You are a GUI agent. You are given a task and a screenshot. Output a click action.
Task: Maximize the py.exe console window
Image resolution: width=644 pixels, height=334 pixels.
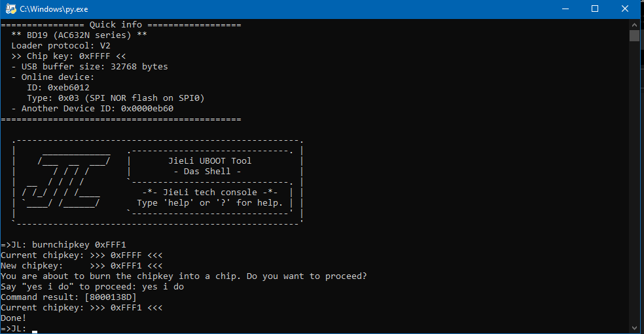click(595, 9)
